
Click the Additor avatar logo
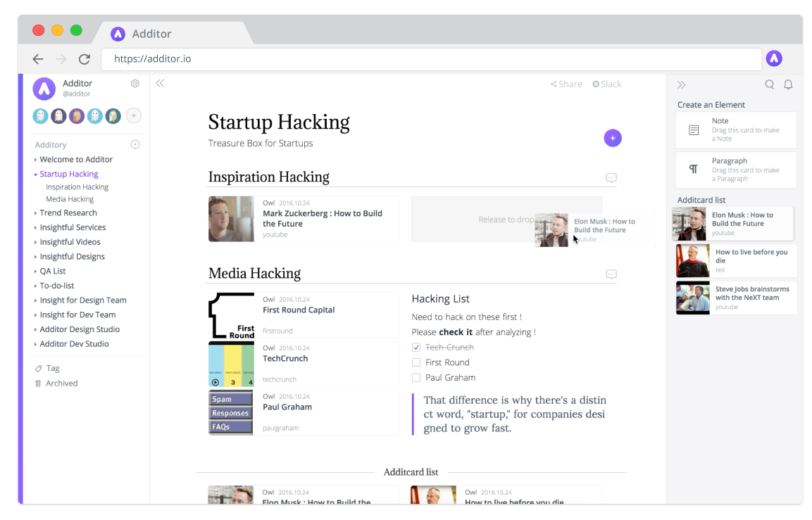point(44,88)
